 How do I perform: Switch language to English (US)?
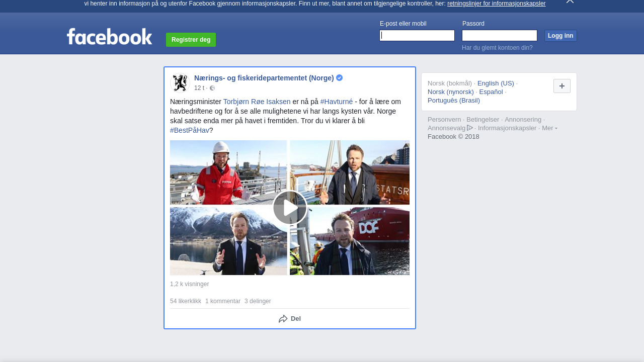[x=496, y=83]
